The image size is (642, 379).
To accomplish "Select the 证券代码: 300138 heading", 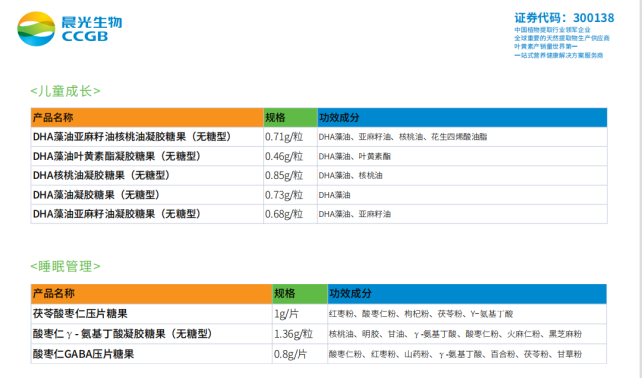I will (564, 18).
